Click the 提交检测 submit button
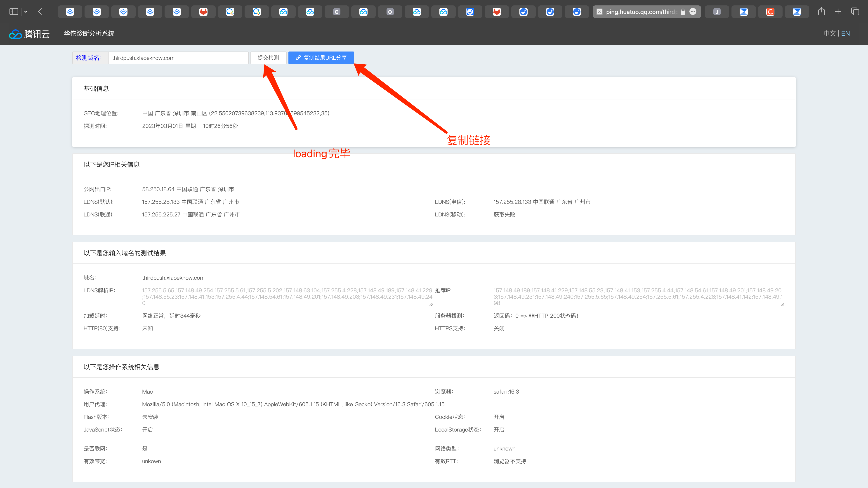The image size is (868, 488). coord(268,58)
